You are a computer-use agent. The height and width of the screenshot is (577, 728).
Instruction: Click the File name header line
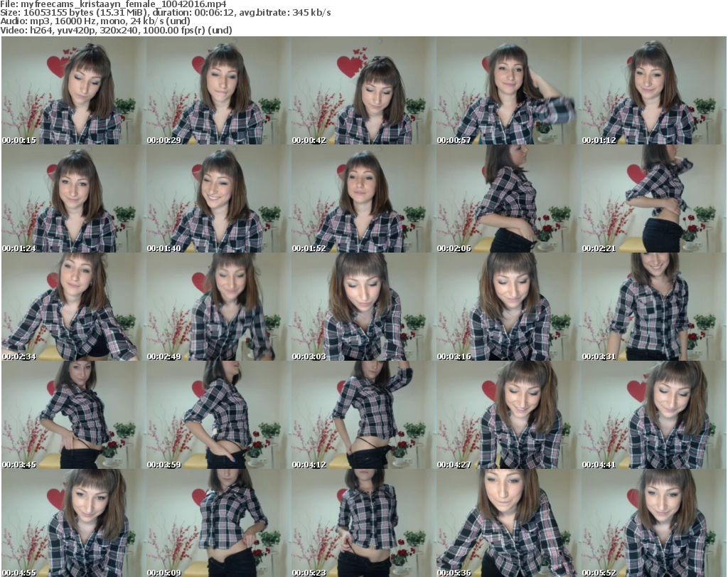pyautogui.click(x=113, y=4)
